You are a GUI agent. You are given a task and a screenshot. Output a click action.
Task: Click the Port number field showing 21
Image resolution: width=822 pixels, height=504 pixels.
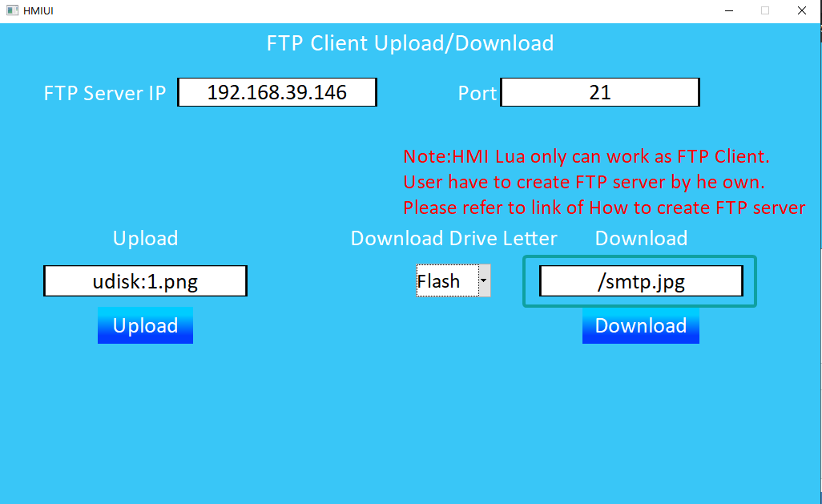coord(599,92)
